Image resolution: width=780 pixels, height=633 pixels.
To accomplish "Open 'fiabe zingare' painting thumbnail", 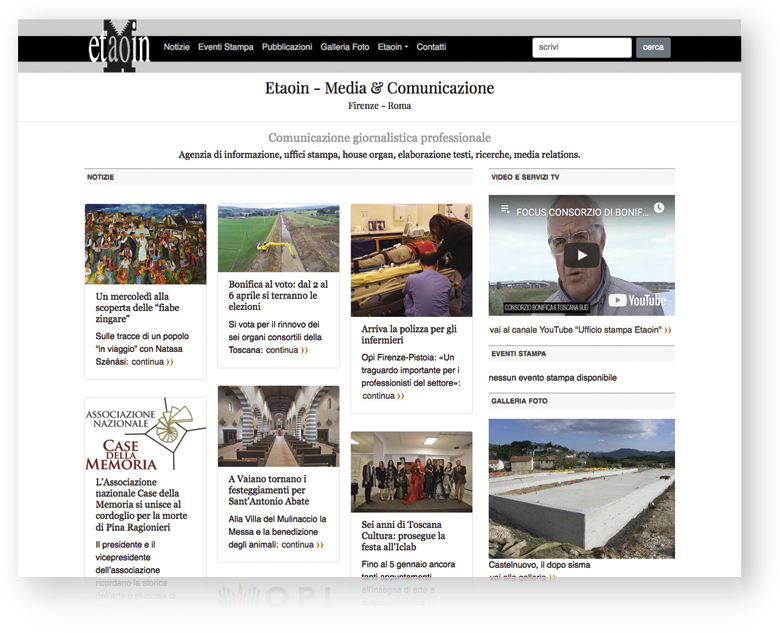I will pyautogui.click(x=145, y=244).
